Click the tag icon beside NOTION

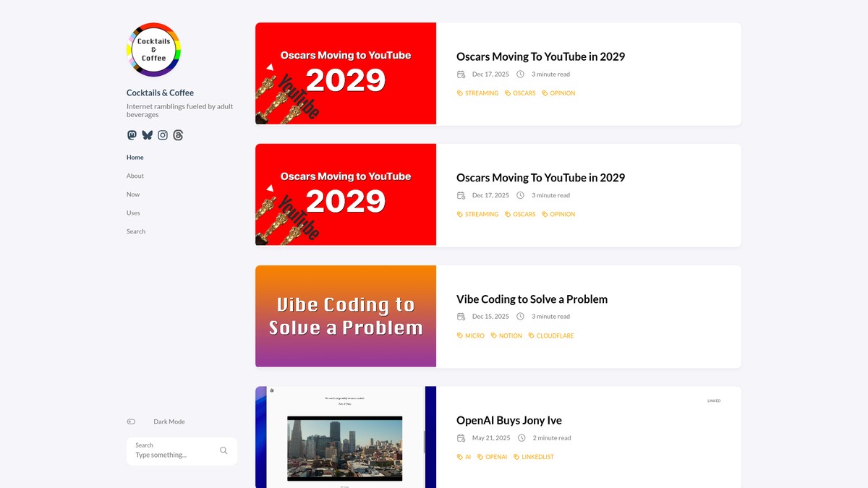494,335
